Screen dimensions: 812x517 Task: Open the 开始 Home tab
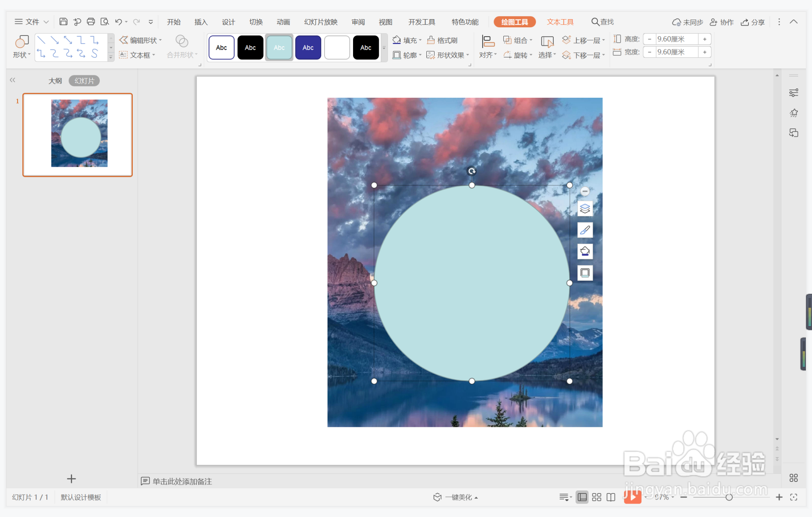point(173,22)
